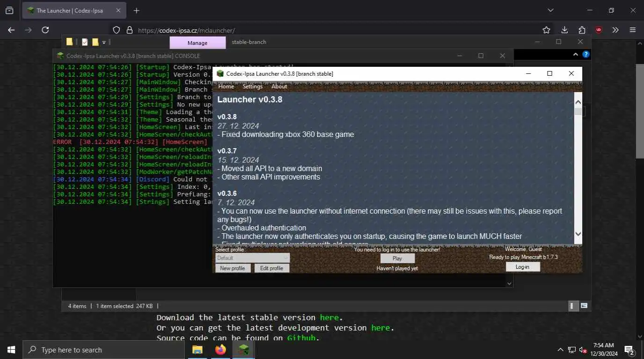Screen dimensions: 644x359
Task: Click the development version here link
Action: [x=381, y=328]
